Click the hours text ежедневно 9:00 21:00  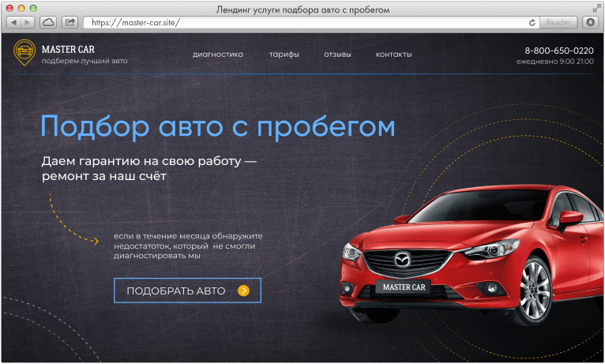point(555,62)
